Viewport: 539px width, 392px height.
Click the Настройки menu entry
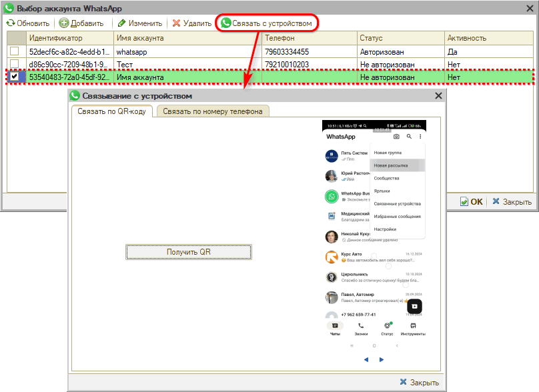pyautogui.click(x=398, y=229)
